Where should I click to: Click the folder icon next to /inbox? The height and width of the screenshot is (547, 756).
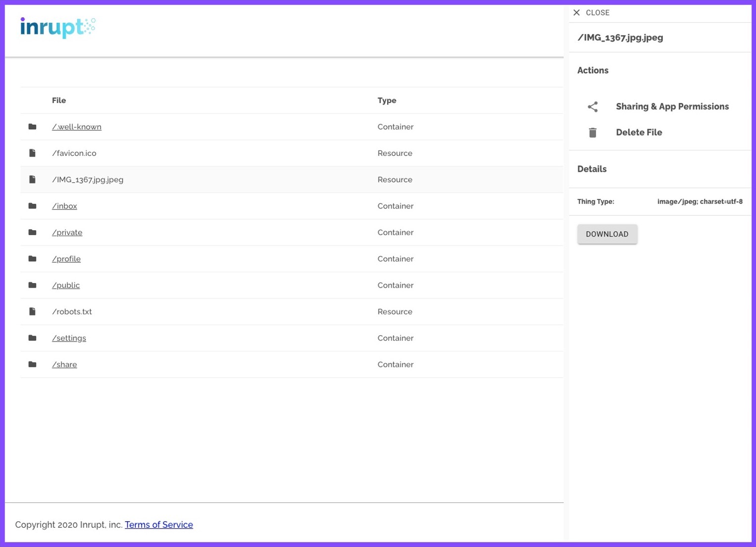point(33,206)
